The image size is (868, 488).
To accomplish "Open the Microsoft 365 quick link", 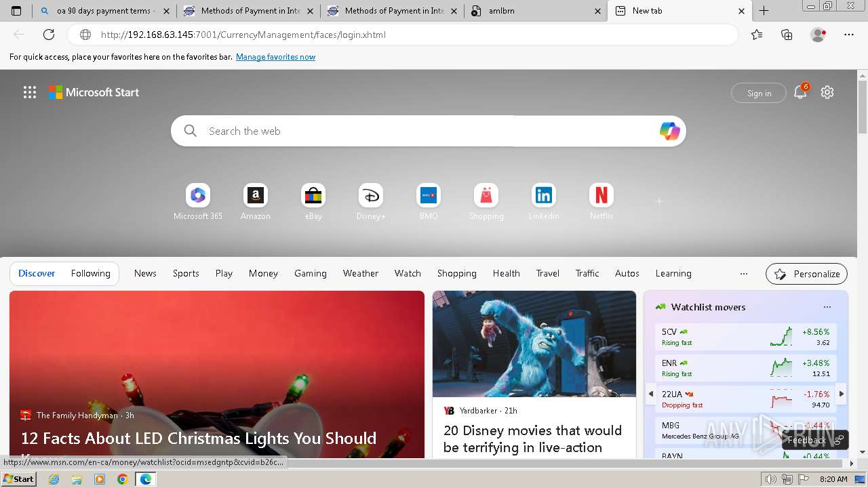I will [x=198, y=202].
